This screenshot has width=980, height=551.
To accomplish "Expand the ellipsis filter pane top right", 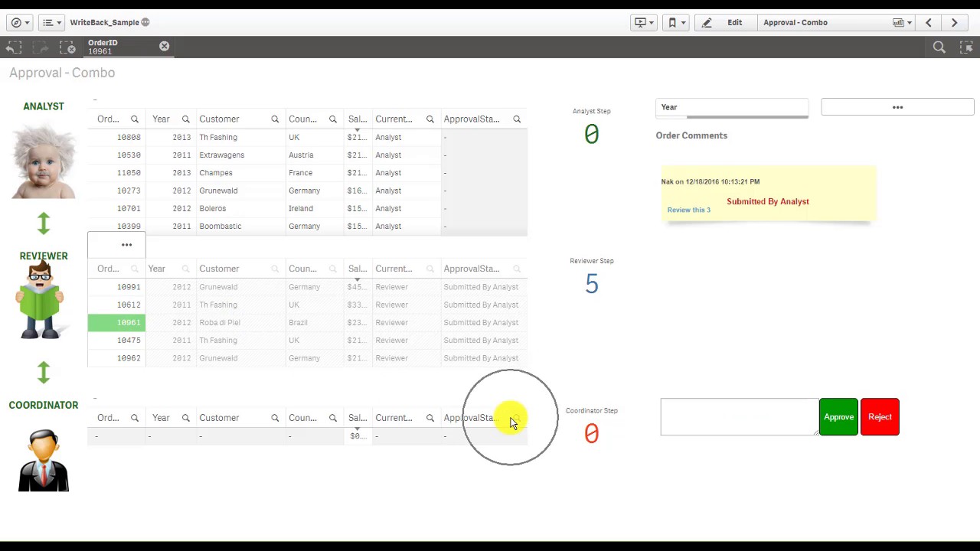I will click(897, 107).
